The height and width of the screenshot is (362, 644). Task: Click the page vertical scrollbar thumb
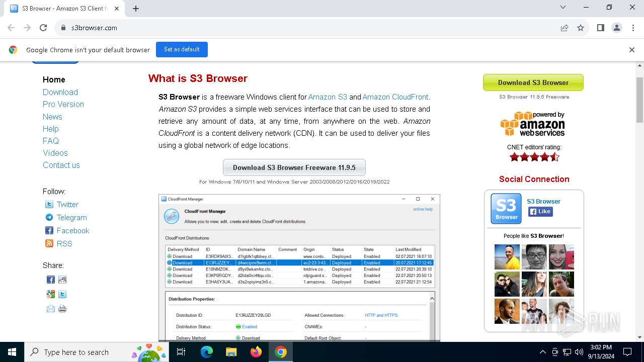639,100
